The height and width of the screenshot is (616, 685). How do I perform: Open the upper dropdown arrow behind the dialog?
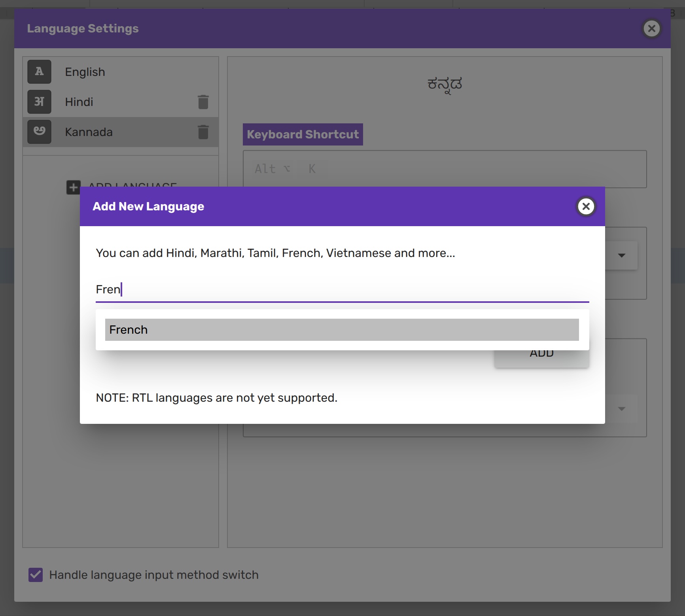click(621, 255)
